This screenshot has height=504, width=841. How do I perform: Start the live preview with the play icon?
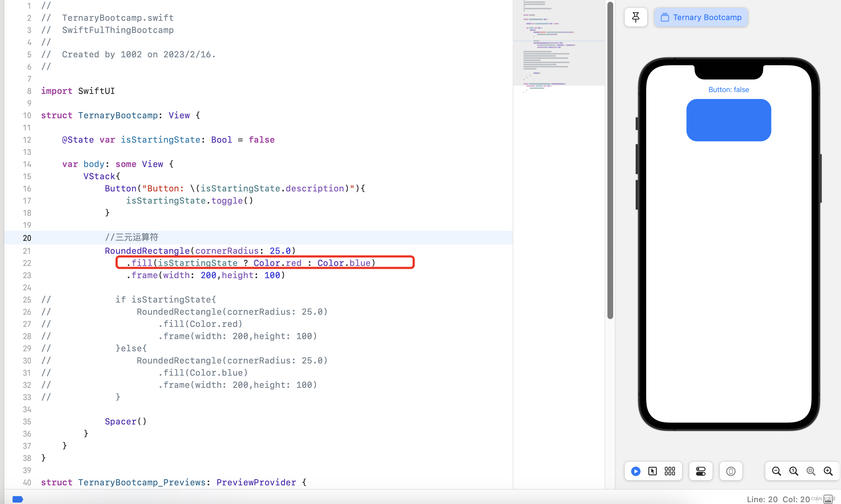[635, 471]
